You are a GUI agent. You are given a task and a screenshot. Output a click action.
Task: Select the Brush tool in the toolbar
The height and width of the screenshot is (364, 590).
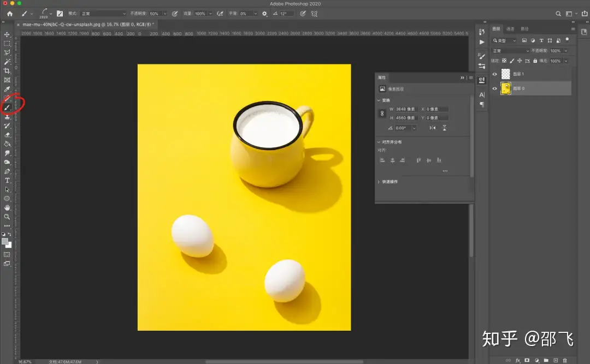point(7,108)
